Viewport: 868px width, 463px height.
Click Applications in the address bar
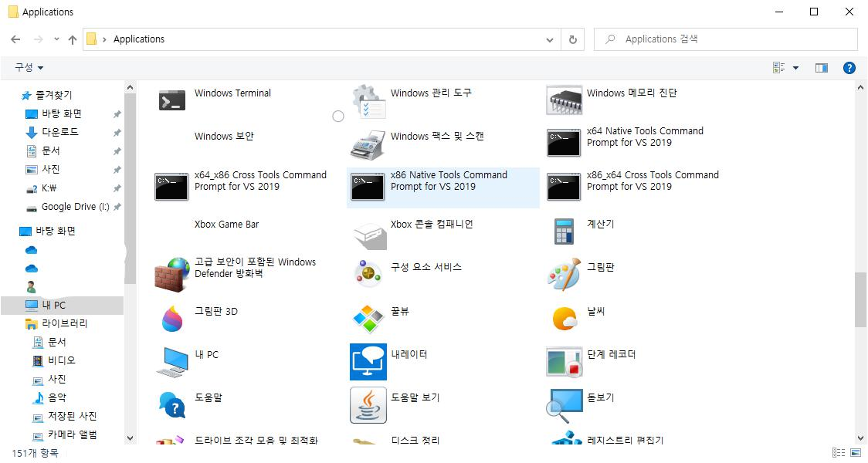coord(139,39)
